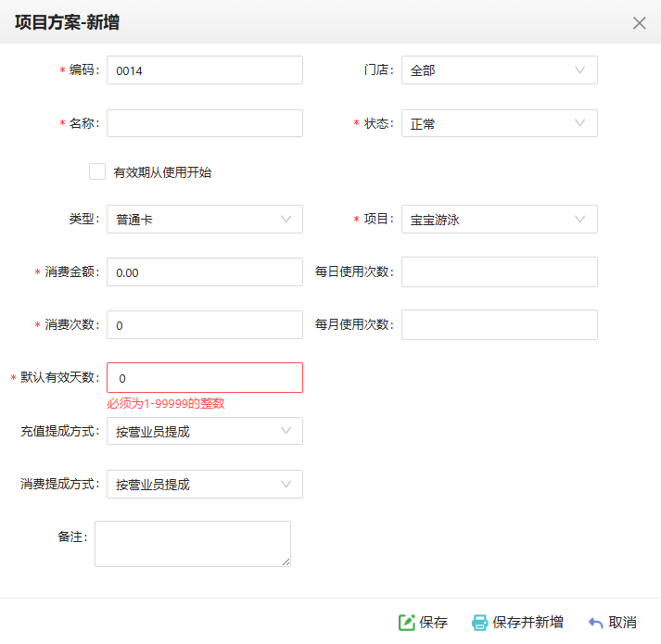This screenshot has height=644, width=661.
Task: Click the 消费金额 input field
Action: 204,272
